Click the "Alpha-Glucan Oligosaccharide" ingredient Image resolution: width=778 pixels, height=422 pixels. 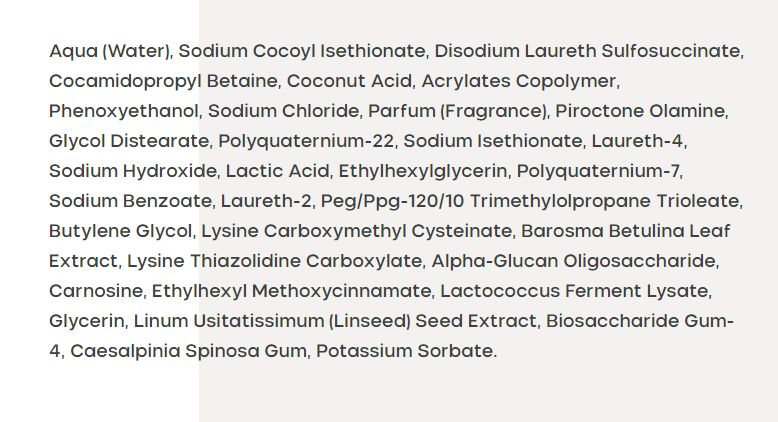[573, 260]
